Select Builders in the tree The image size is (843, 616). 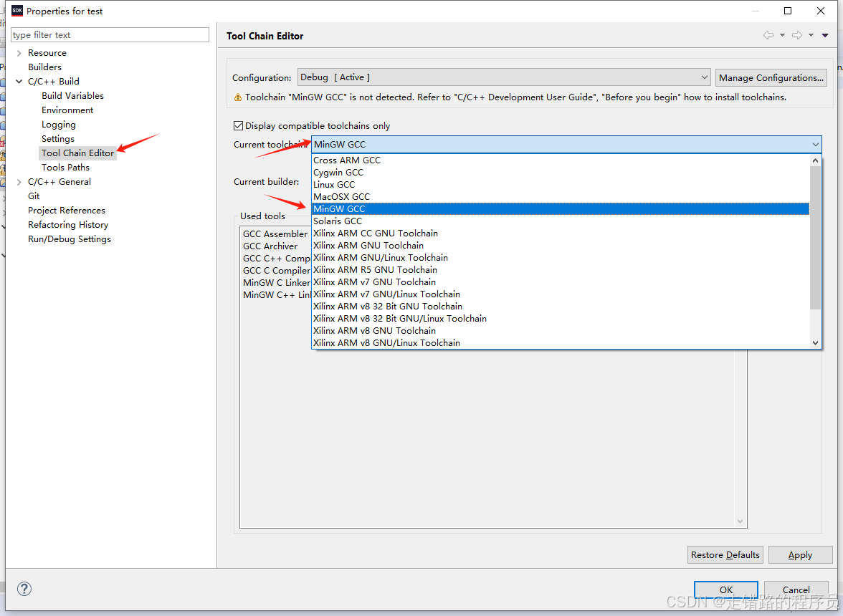(44, 67)
